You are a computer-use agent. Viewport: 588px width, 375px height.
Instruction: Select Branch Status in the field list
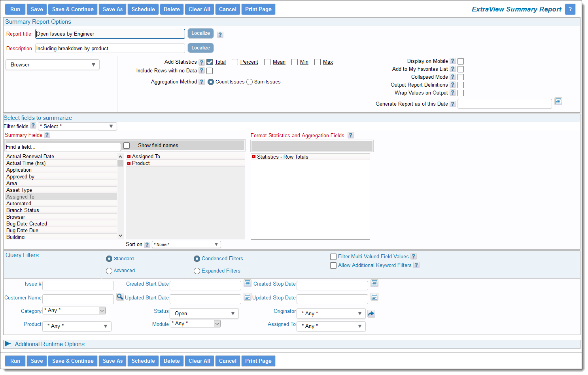click(23, 210)
